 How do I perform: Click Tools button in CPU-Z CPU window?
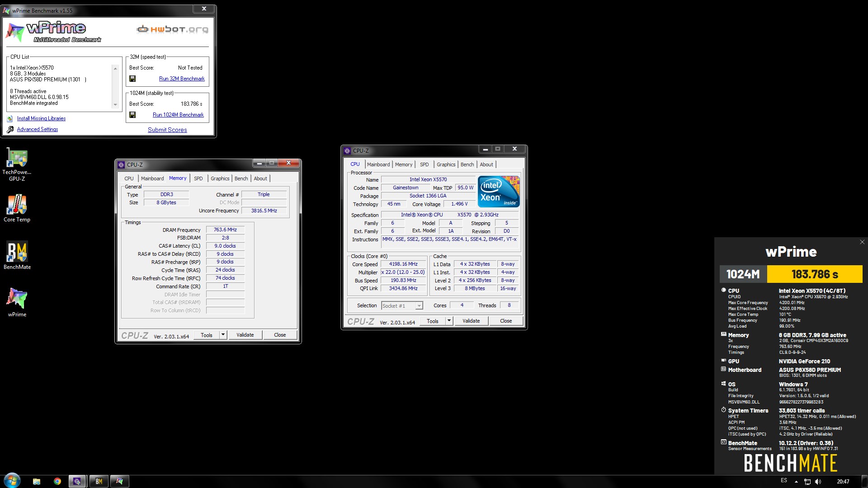point(433,321)
